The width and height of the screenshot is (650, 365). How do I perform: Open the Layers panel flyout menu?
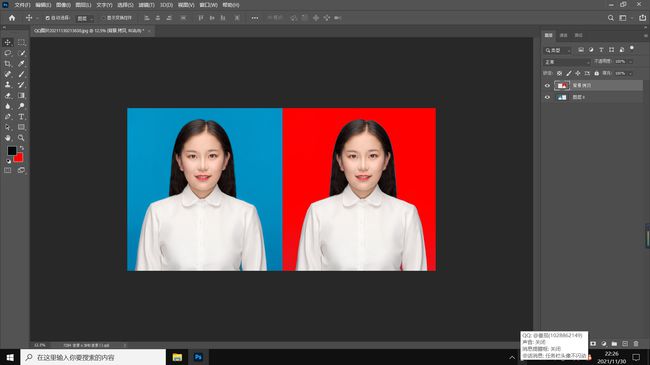pyautogui.click(x=645, y=36)
